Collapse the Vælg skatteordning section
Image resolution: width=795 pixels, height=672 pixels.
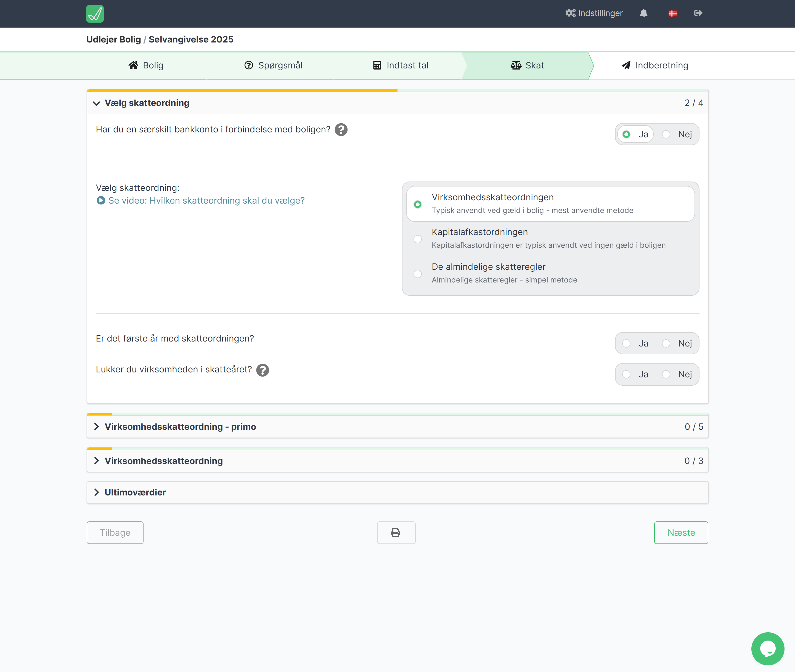(96, 103)
